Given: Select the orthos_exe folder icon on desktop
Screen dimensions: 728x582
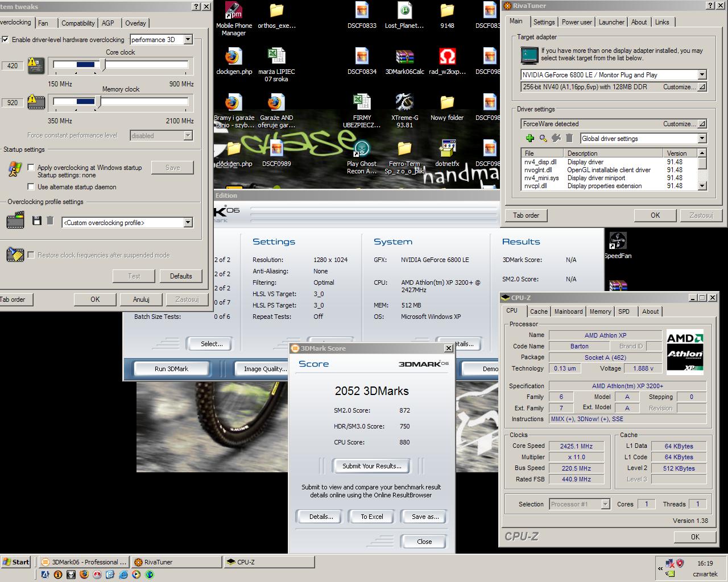Looking at the screenshot, I should [276, 11].
